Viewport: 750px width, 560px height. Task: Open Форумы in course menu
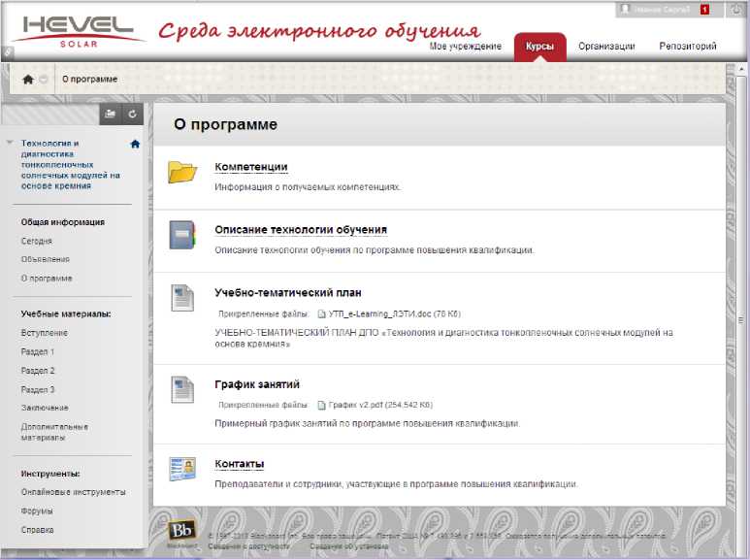(37, 511)
